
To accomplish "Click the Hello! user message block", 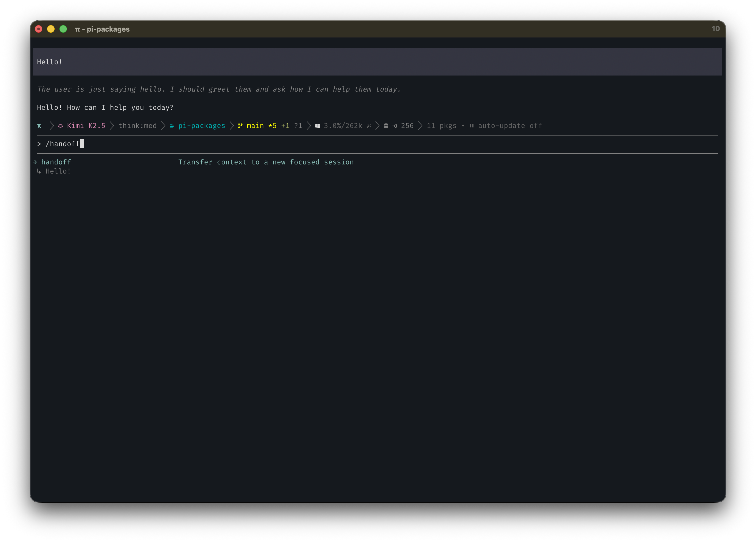I will tap(377, 62).
